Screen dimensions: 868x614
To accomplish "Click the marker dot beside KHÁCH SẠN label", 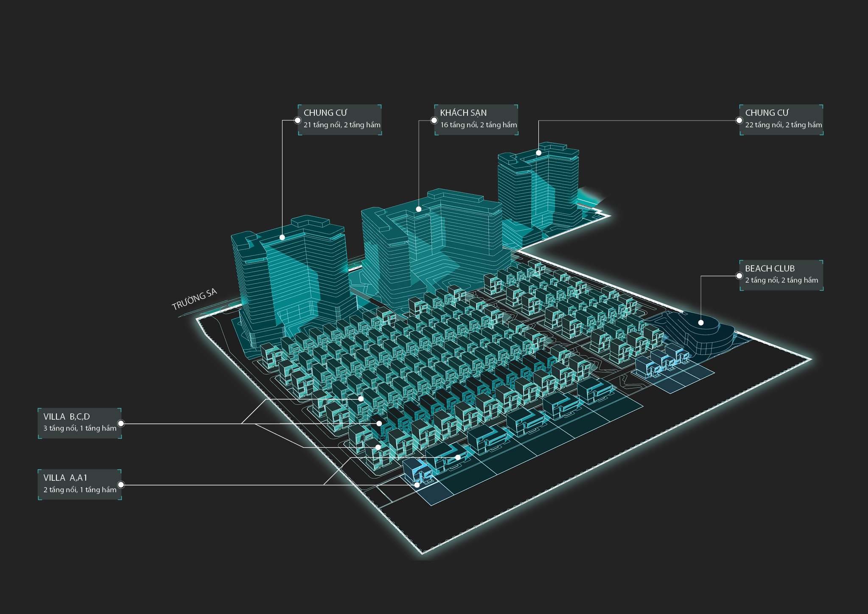I will coord(434,121).
